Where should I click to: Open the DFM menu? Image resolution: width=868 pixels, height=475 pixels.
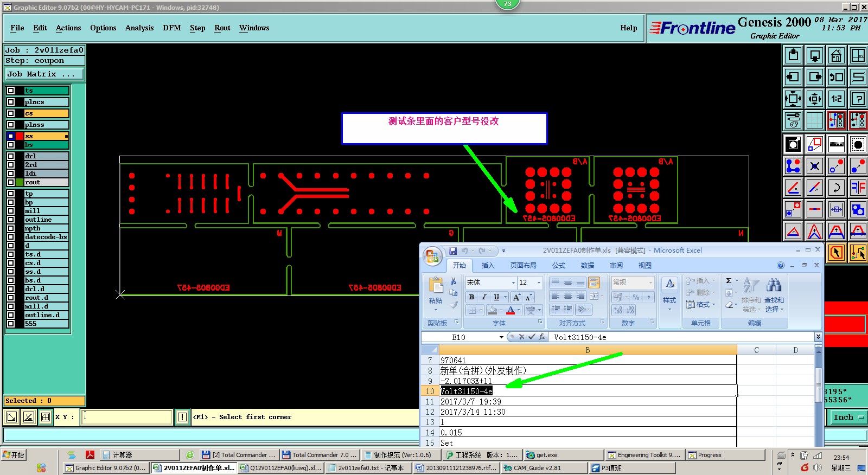click(172, 28)
